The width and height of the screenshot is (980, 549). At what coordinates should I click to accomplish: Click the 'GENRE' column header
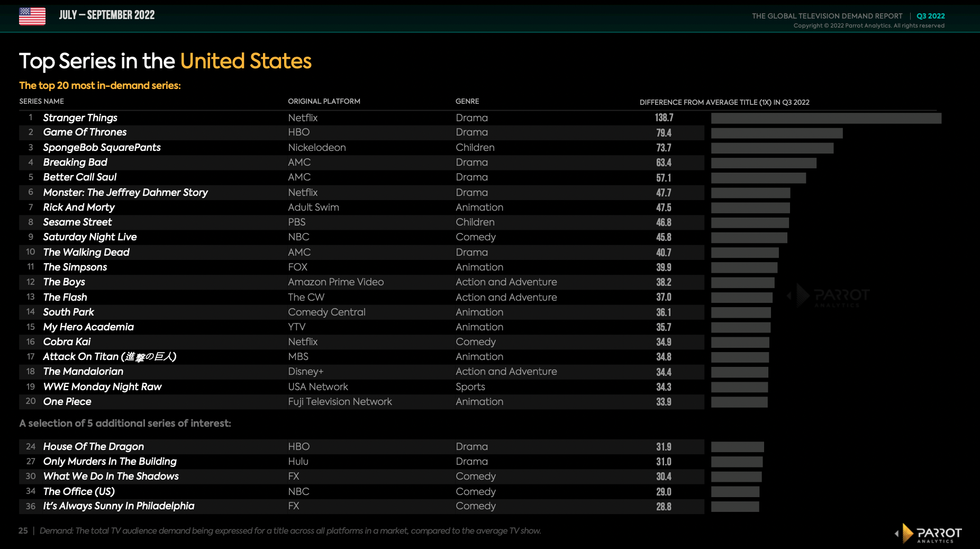coord(467,101)
